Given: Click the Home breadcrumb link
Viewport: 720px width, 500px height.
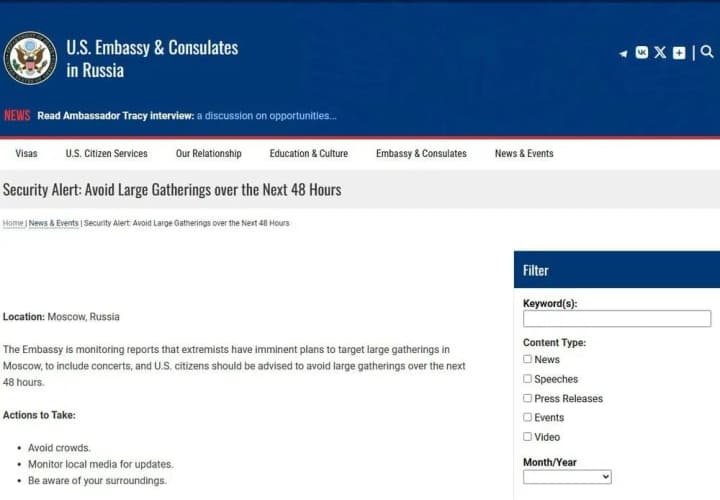Looking at the screenshot, I should click(x=13, y=223).
